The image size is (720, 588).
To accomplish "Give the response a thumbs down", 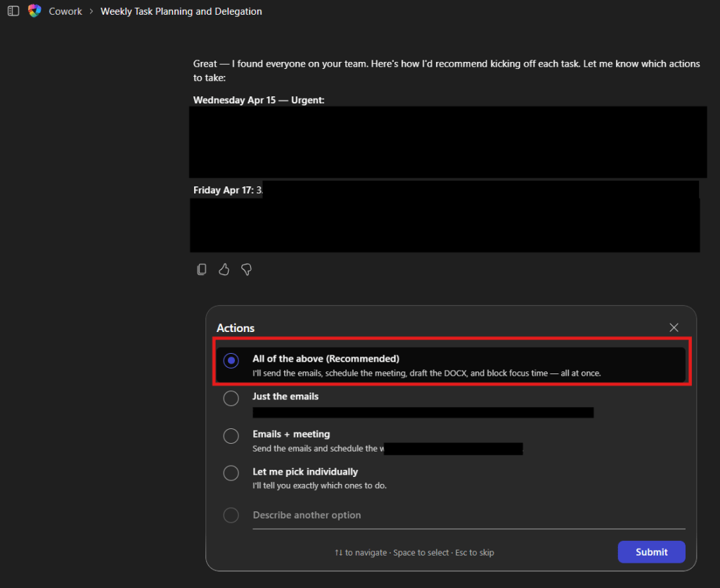I will coord(246,269).
